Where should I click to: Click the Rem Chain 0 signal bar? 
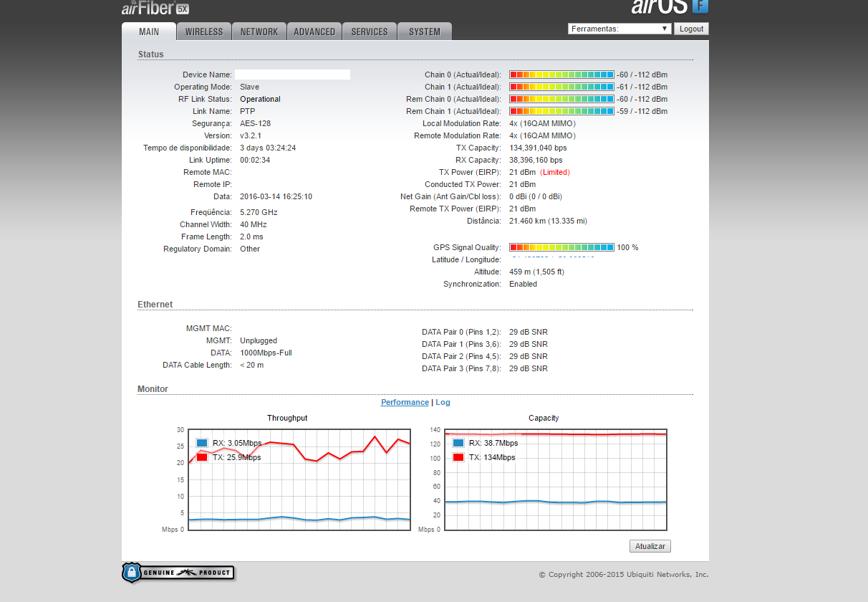tap(561, 99)
